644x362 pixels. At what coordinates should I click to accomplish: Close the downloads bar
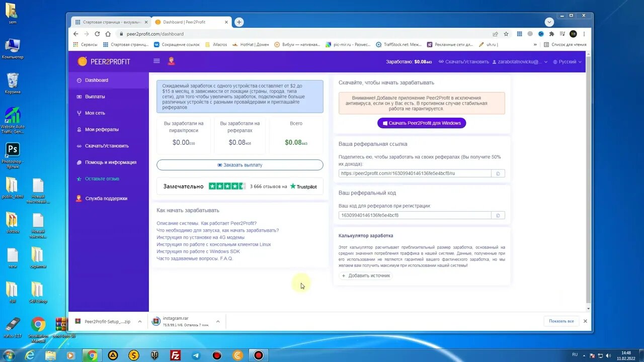click(x=585, y=321)
